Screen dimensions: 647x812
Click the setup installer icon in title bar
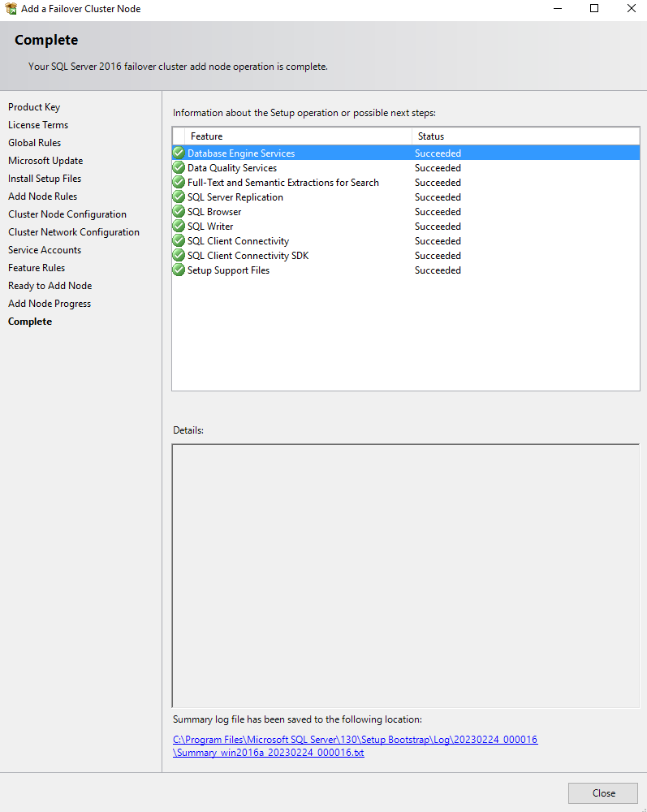[x=11, y=8]
